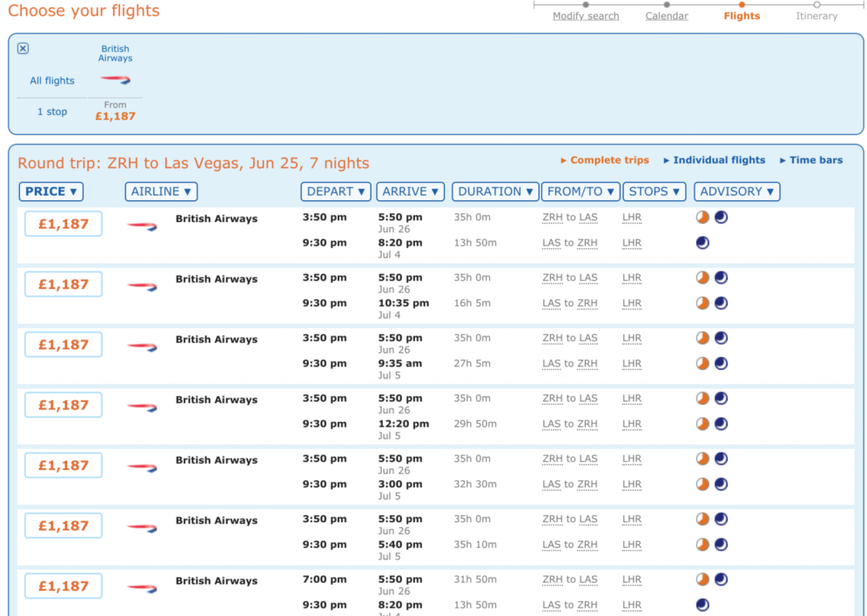Screen dimensions: 867x616
Task: Open the STOPS sort dropdown
Action: pyautogui.click(x=654, y=191)
